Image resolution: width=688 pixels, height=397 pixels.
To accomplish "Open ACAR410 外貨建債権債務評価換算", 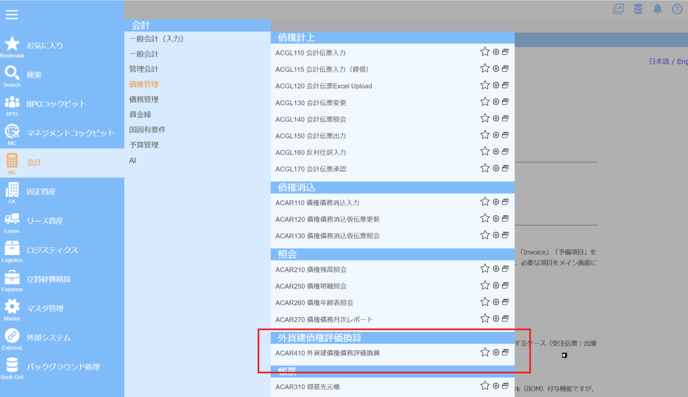I will click(327, 353).
